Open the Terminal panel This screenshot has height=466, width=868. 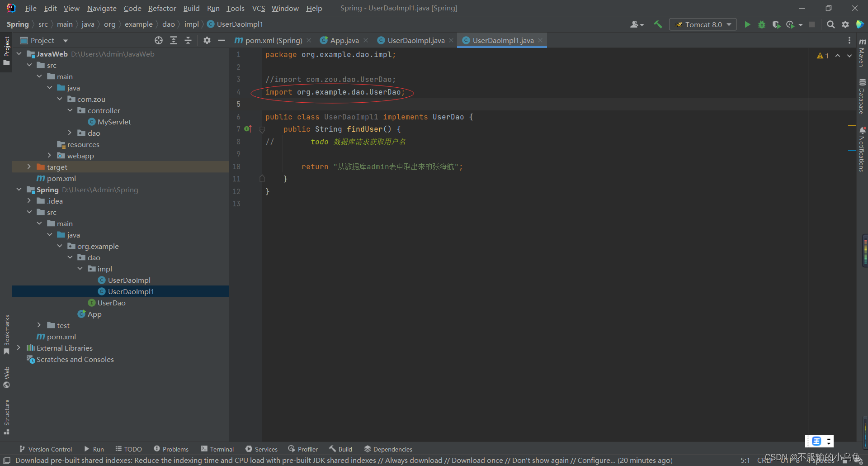click(217, 449)
